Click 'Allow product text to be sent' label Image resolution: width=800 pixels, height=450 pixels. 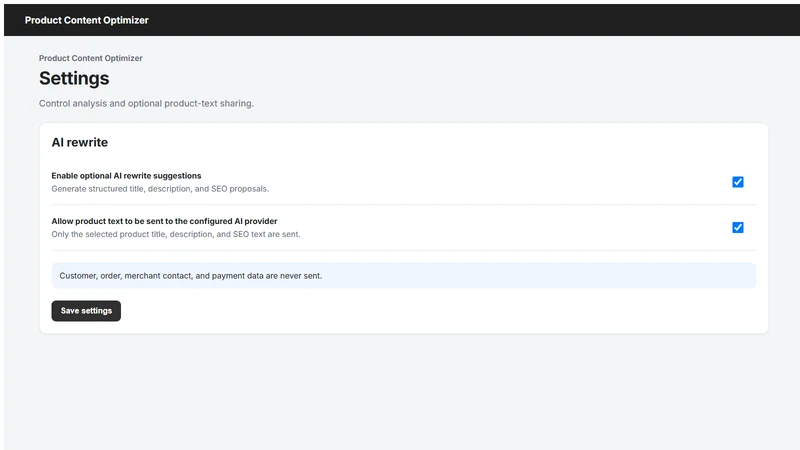coord(164,221)
